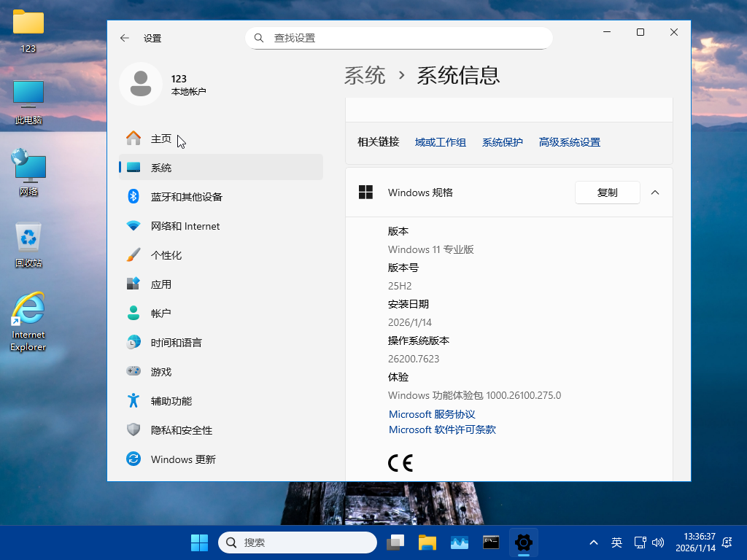The width and height of the screenshot is (747, 560).
Task: Show hidden system tray icons
Action: point(594,542)
